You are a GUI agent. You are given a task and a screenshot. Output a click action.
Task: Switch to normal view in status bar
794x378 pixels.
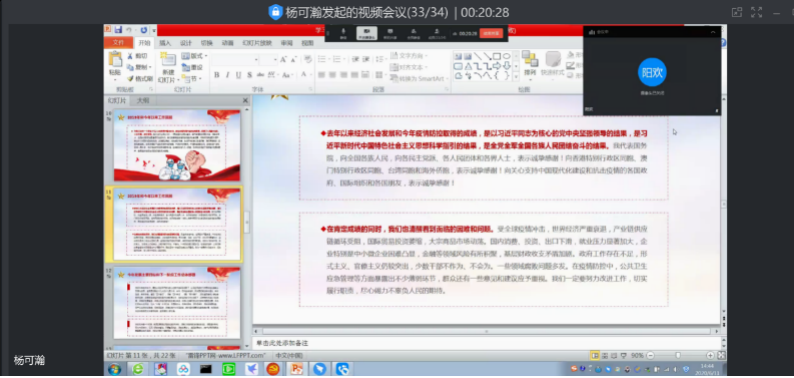tap(595, 356)
